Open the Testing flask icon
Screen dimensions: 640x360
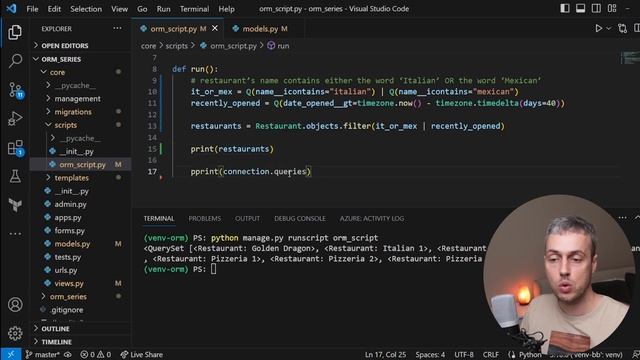pos(15,176)
